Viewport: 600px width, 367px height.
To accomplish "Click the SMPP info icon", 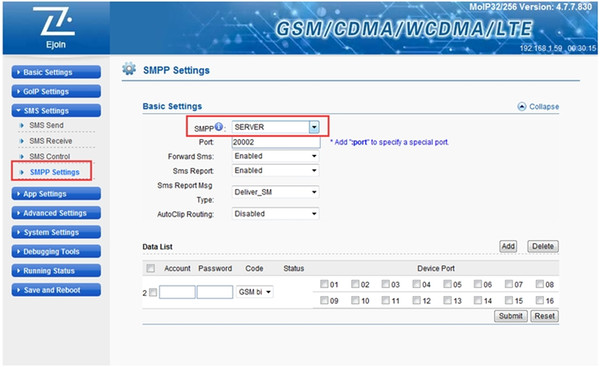I will pyautogui.click(x=218, y=127).
